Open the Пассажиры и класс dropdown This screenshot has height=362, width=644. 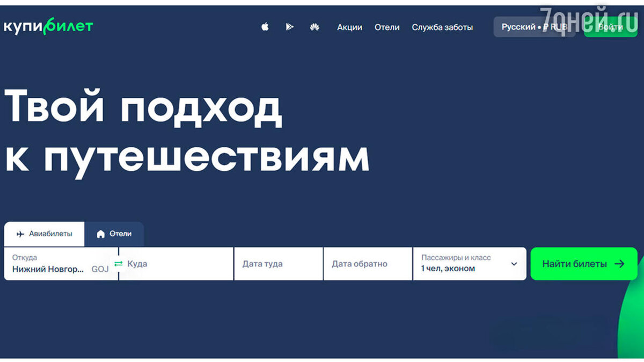click(x=470, y=263)
